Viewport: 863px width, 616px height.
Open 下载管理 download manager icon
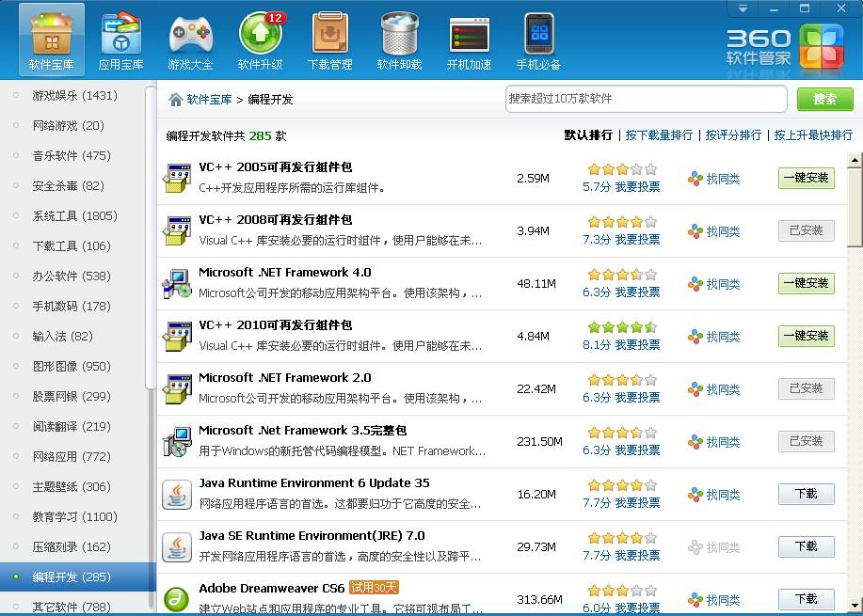point(329,40)
